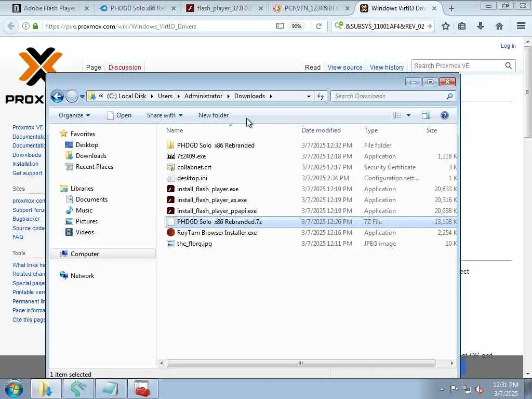The width and height of the screenshot is (532, 399).
Task: Open Explorer from taskbar
Action: (46, 389)
